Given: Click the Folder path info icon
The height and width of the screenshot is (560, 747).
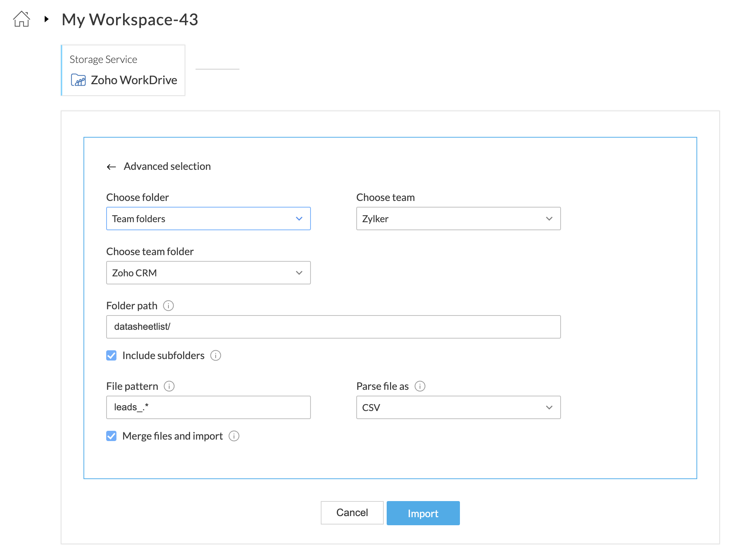Looking at the screenshot, I should [168, 306].
